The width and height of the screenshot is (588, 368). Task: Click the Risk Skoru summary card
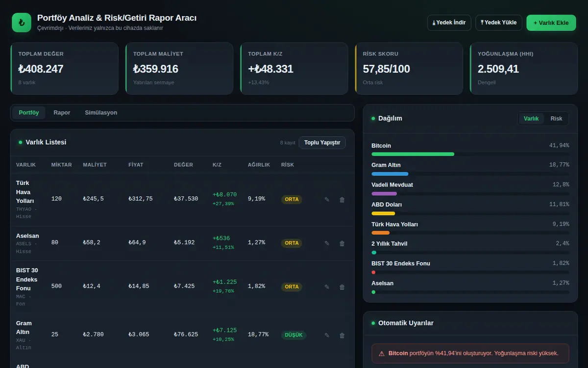pos(409,69)
